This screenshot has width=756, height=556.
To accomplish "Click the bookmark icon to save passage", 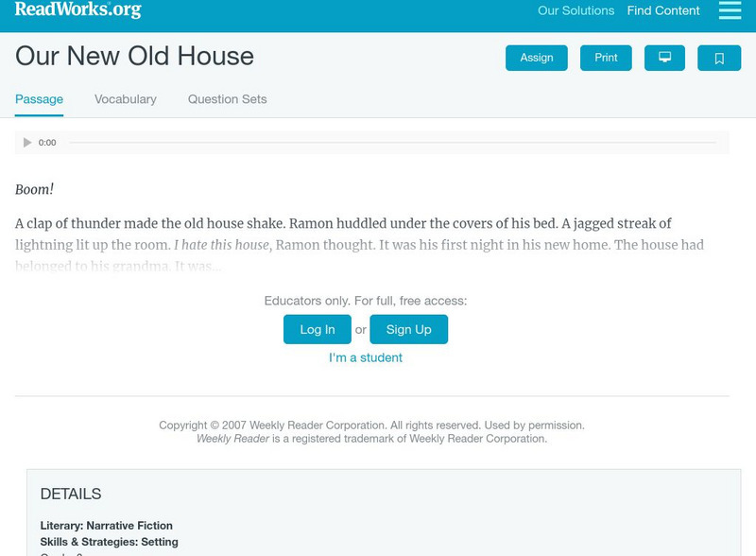I will [719, 57].
